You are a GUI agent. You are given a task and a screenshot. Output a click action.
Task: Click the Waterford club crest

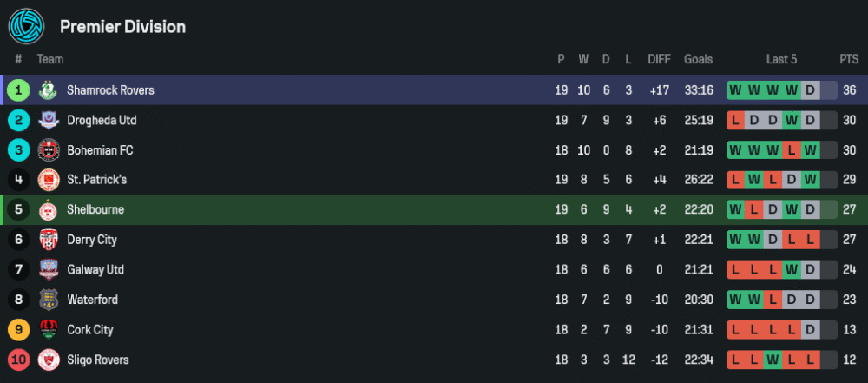click(49, 300)
